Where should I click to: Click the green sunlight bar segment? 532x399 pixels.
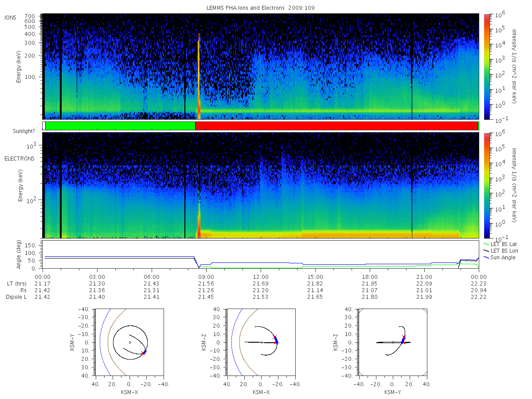tap(120, 126)
